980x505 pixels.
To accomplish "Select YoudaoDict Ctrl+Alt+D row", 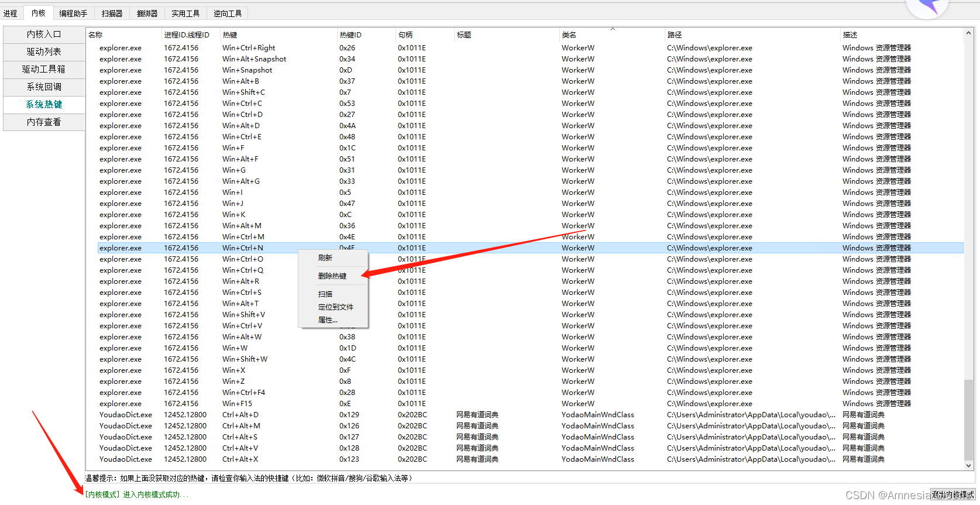I will pyautogui.click(x=530, y=415).
